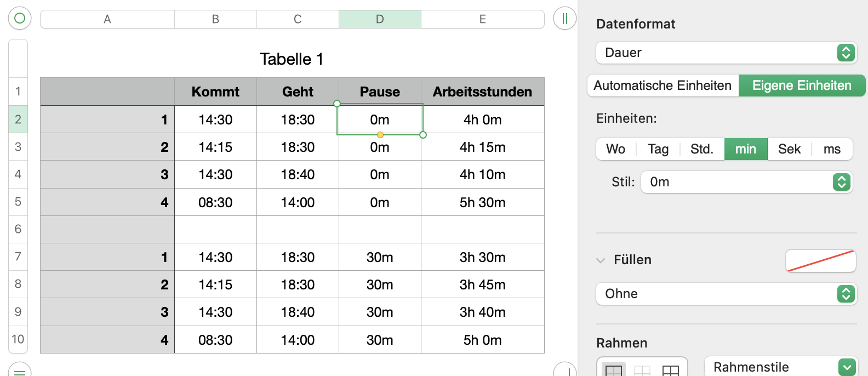Click the Füllen fill color swatch
Screen dimensions: 868x376
(x=820, y=260)
